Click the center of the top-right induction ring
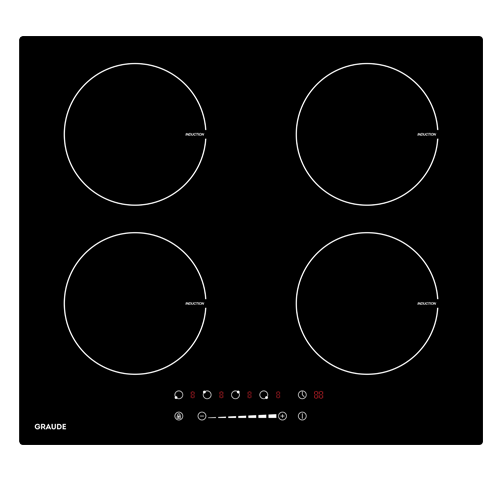Image resolution: width=500 pixels, height=480 pixels. coord(367,134)
